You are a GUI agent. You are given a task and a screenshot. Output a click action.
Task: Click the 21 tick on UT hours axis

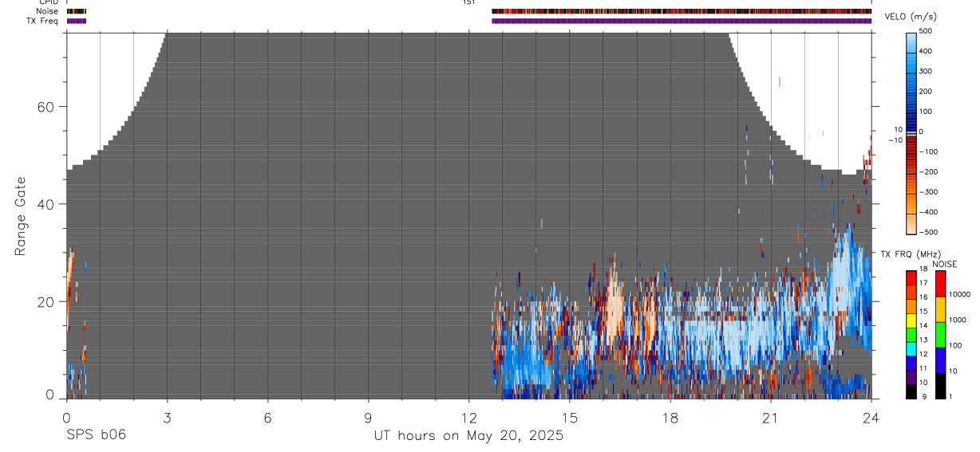click(771, 418)
